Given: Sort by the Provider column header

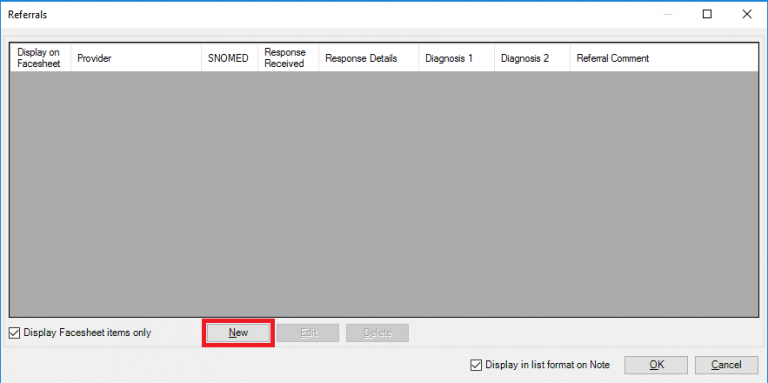Looking at the screenshot, I should point(136,58).
